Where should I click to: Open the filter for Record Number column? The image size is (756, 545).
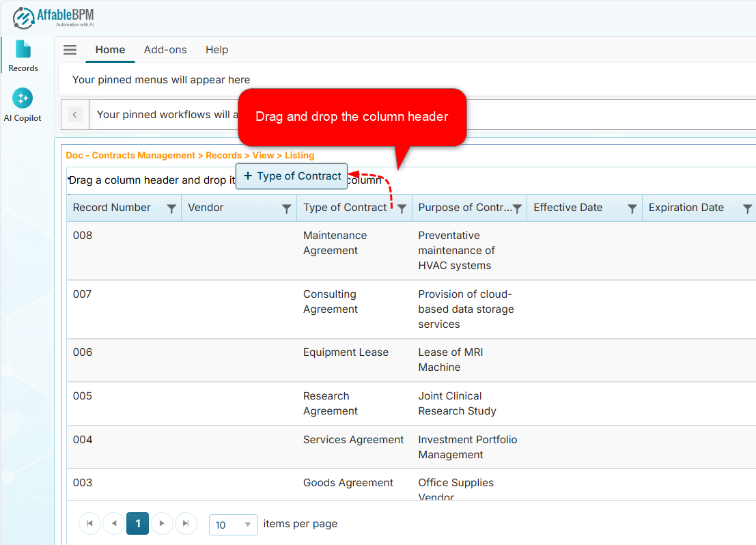click(x=171, y=208)
